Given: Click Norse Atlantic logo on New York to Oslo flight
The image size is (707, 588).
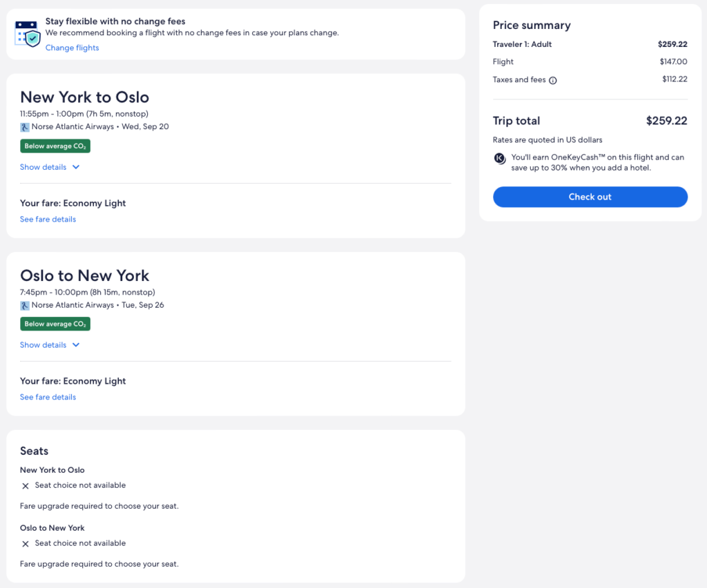Looking at the screenshot, I should coord(25,127).
